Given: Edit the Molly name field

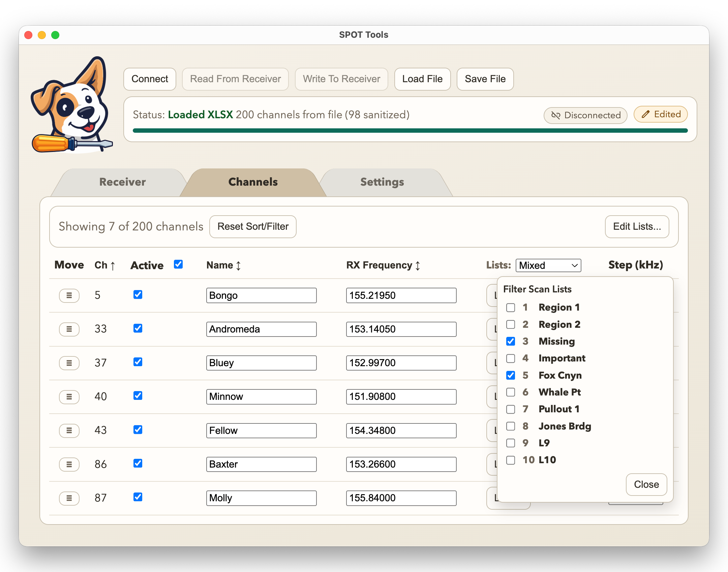Looking at the screenshot, I should [x=261, y=498].
